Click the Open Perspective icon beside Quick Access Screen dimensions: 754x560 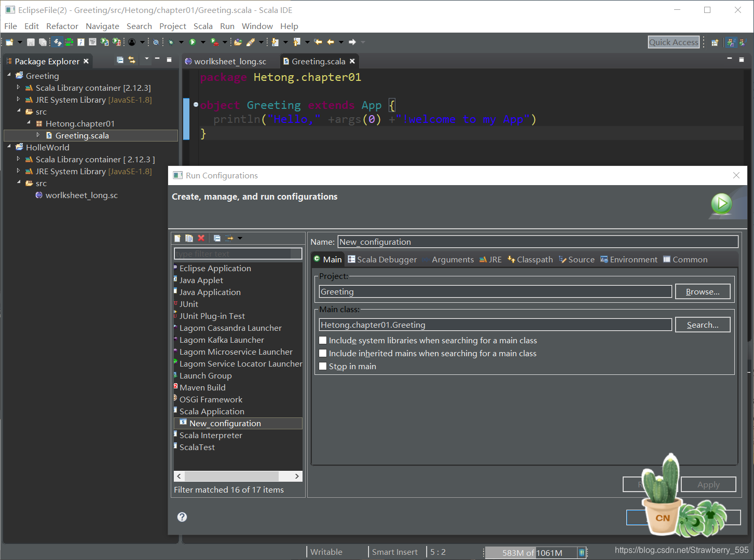pos(715,43)
